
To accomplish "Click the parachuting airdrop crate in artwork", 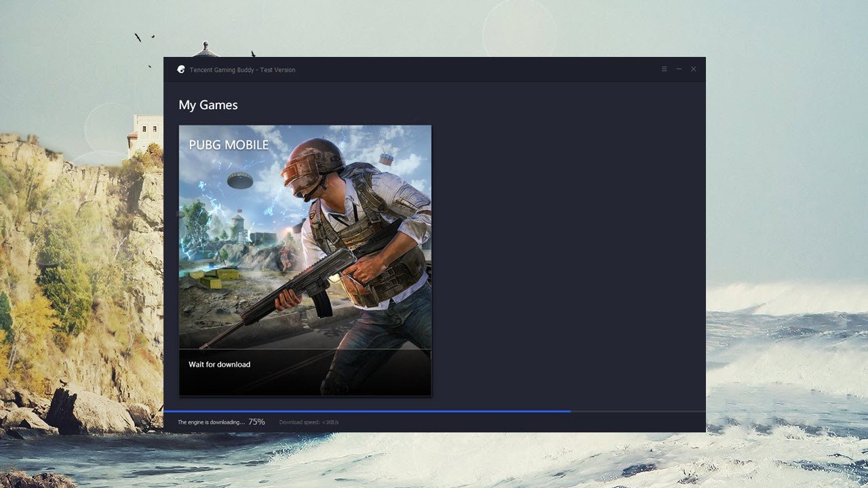I will (x=386, y=158).
